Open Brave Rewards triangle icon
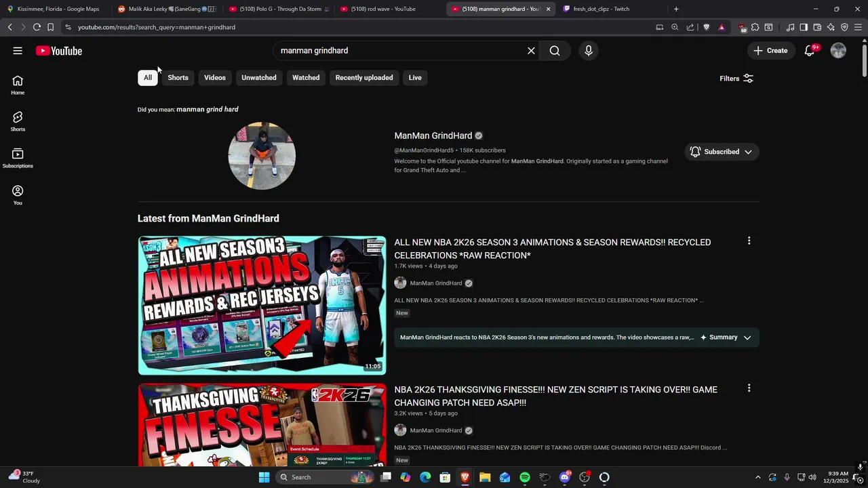This screenshot has height=488, width=868. pos(722,27)
